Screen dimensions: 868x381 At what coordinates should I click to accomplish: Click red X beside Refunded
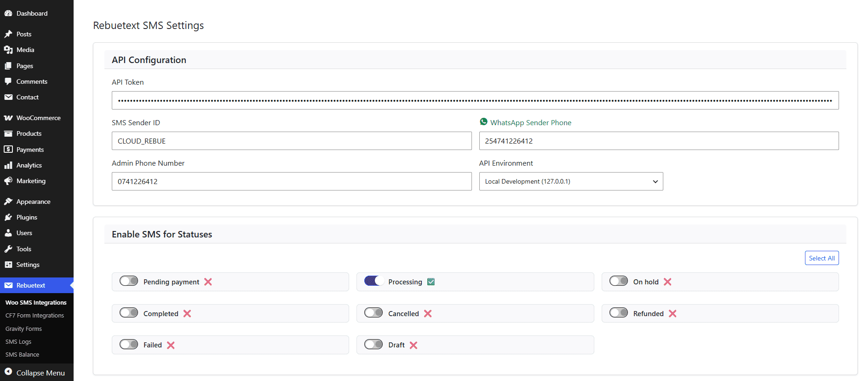click(x=673, y=313)
